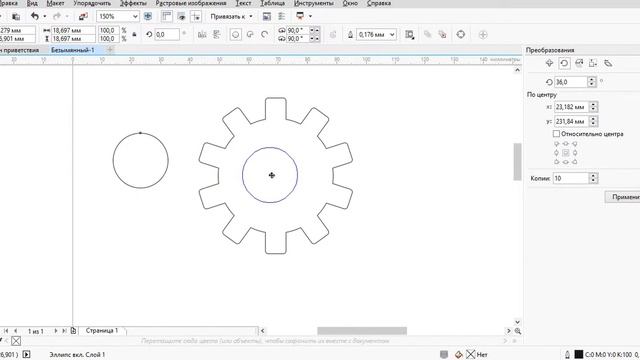Open the Вид menu
The image size is (640, 360).
coord(32,3)
